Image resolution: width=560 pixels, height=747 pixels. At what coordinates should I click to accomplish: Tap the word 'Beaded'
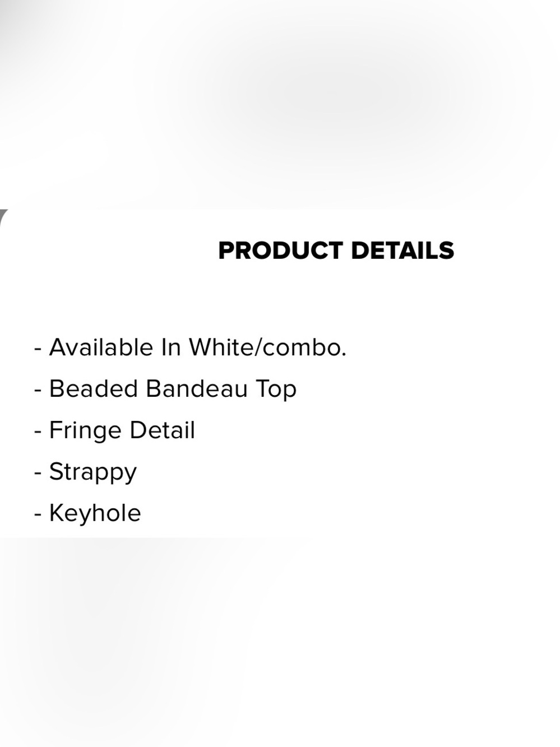(94, 389)
